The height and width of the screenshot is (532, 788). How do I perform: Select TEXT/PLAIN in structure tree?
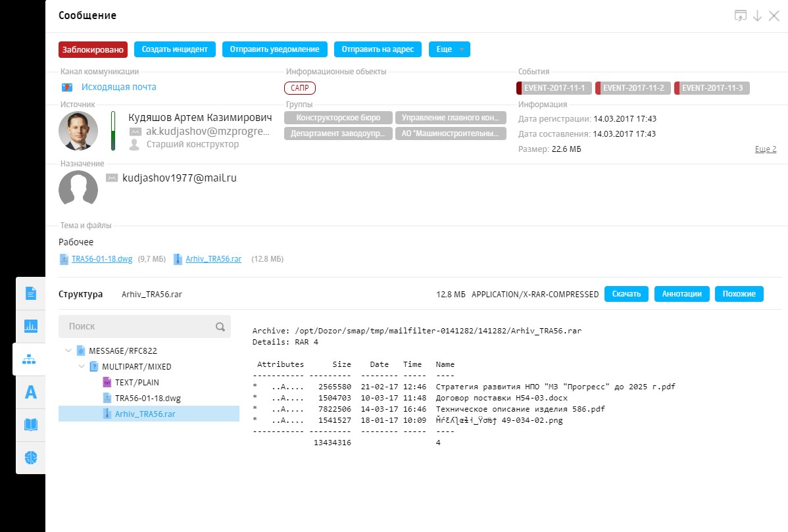coord(137,382)
